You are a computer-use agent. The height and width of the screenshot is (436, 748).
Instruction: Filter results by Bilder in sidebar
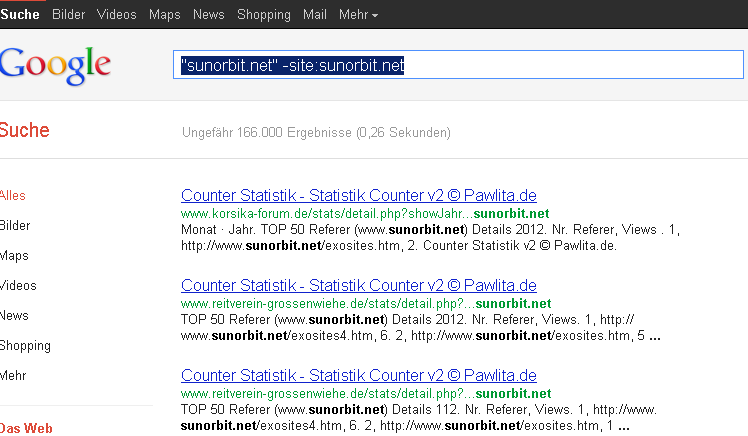(x=15, y=226)
